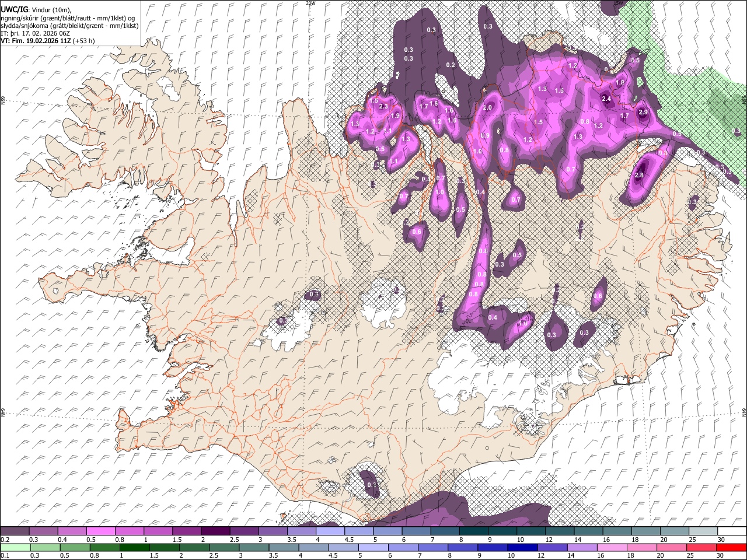Pick the red 30 swatch in rain legend

coord(731,547)
